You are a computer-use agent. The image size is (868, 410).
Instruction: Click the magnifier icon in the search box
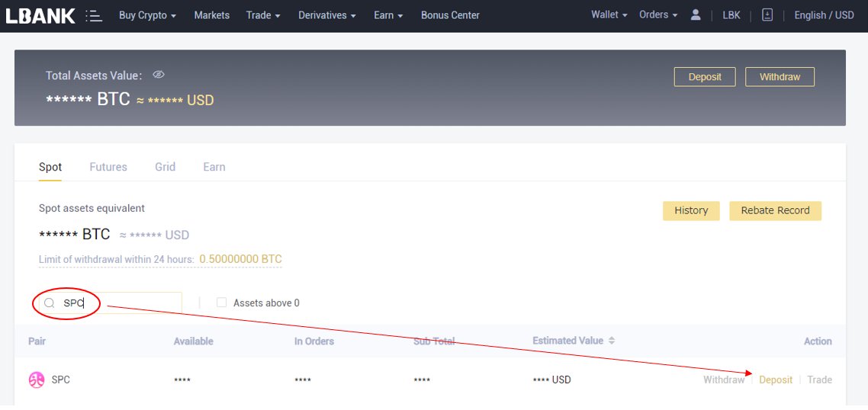50,303
